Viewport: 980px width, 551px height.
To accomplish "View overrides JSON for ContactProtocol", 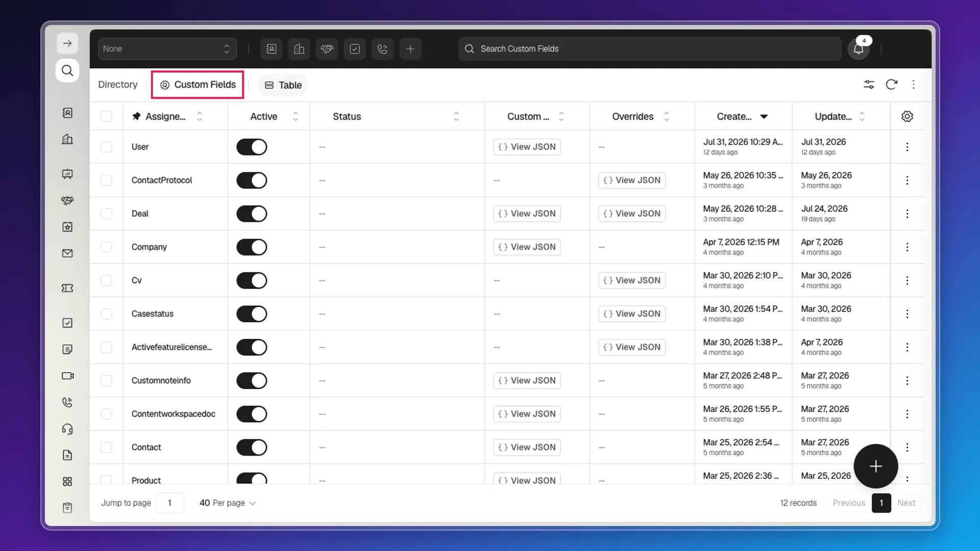I will click(632, 180).
